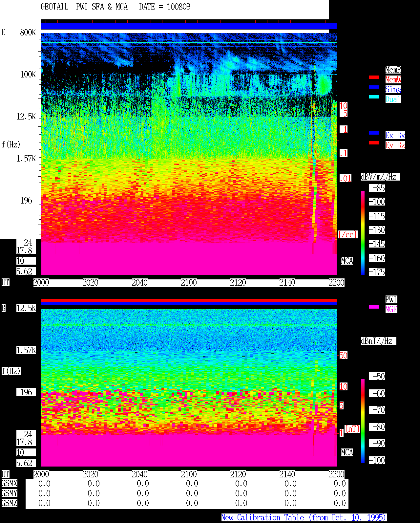Click the -90 color scale value

(x=377, y=443)
